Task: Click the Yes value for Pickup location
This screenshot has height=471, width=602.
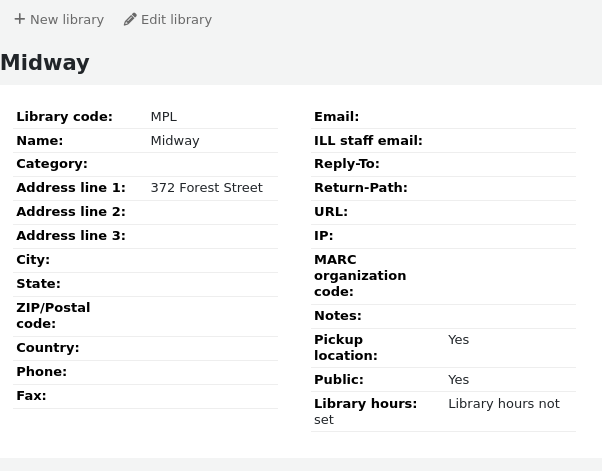Action: pos(458,340)
